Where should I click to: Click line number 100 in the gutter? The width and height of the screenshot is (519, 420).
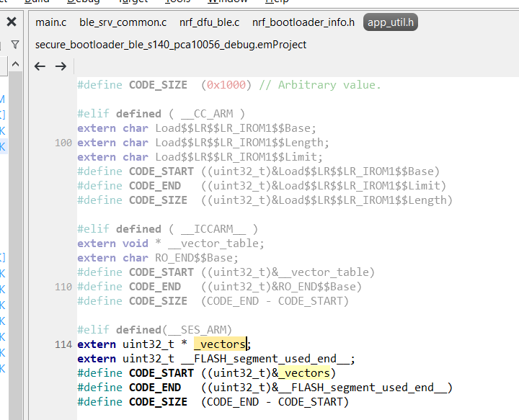63,143
